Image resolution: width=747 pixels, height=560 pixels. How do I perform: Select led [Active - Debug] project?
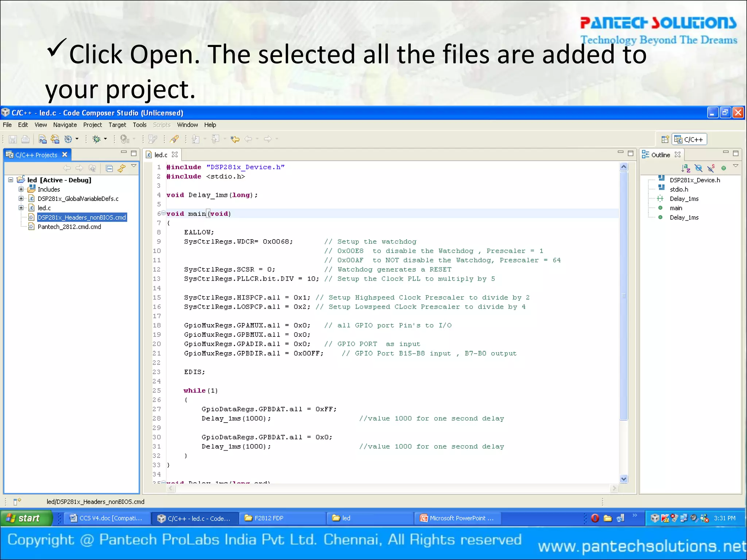[x=59, y=180]
